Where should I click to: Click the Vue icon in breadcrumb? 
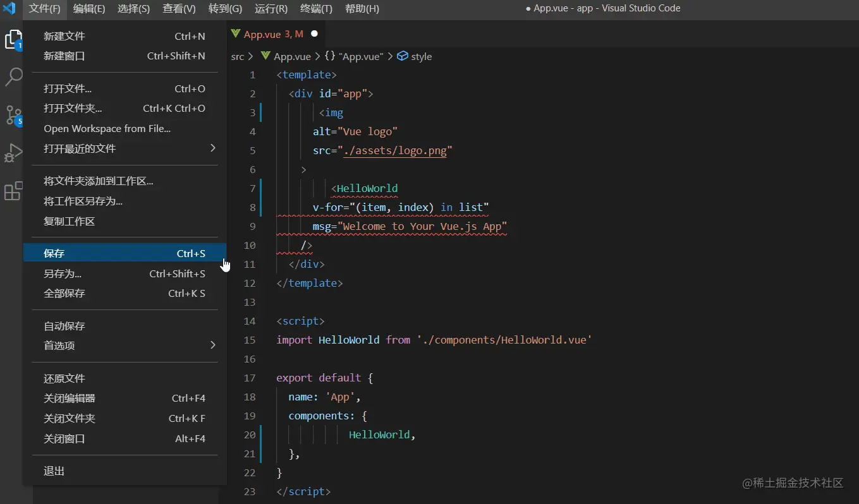[x=265, y=56]
